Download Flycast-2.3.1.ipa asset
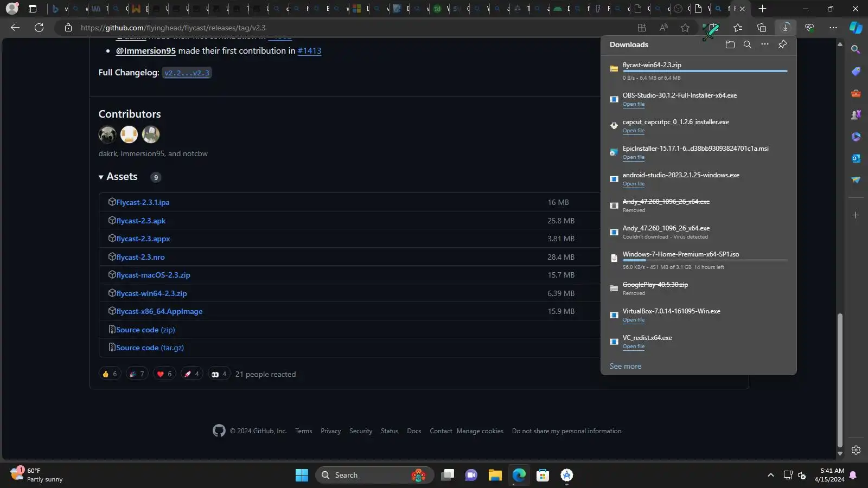The width and height of the screenshot is (868, 488). click(x=143, y=202)
